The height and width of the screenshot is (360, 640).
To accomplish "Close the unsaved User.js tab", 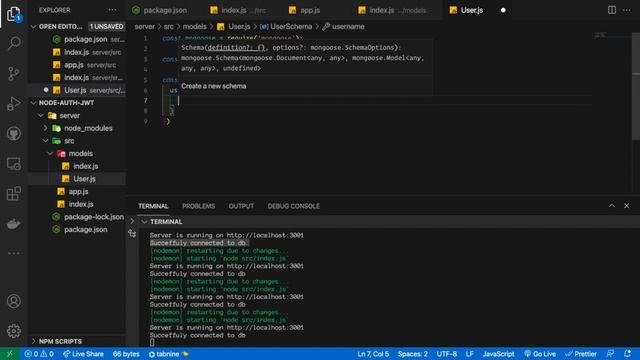I will 503,10.
